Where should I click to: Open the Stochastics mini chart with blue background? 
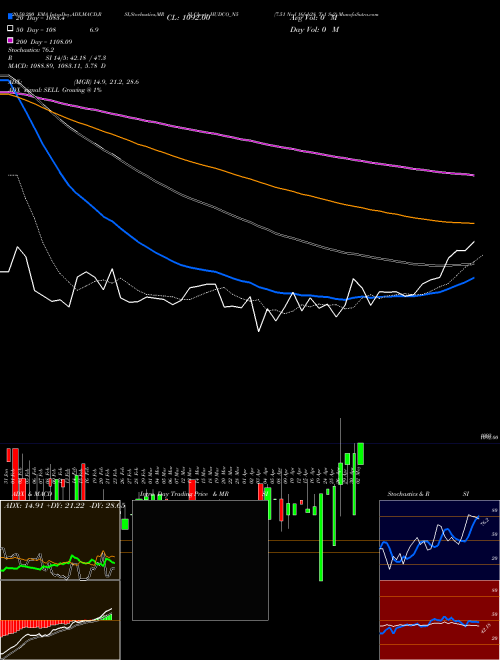(x=439, y=540)
